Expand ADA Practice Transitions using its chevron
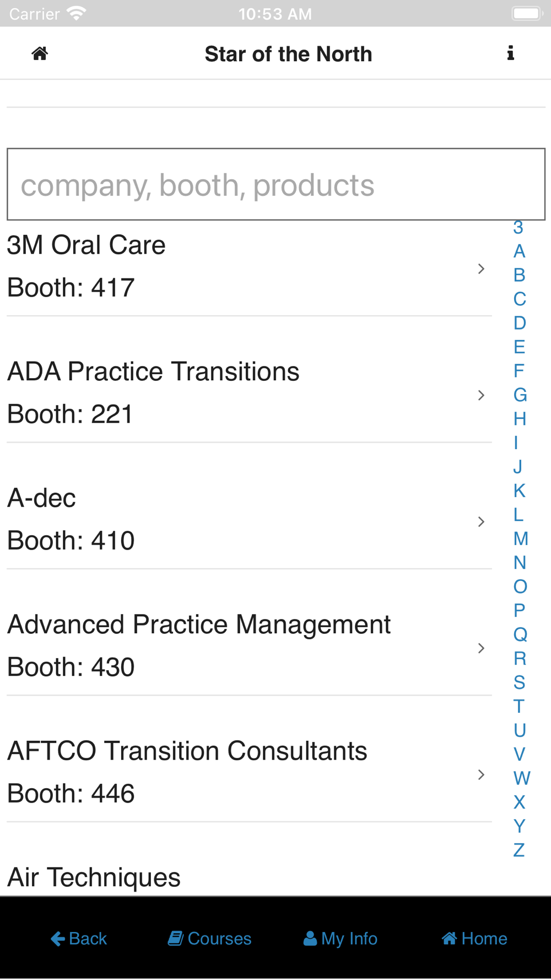The height and width of the screenshot is (980, 551). tap(481, 395)
